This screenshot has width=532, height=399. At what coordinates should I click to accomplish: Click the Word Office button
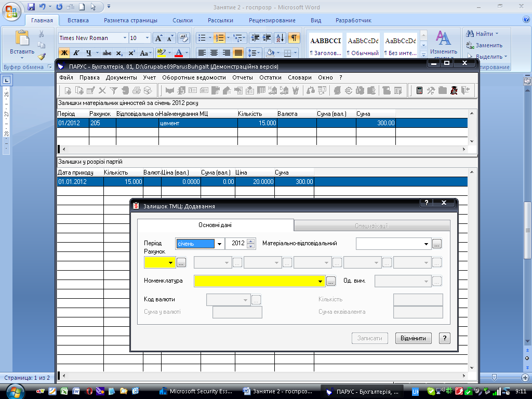11,11
